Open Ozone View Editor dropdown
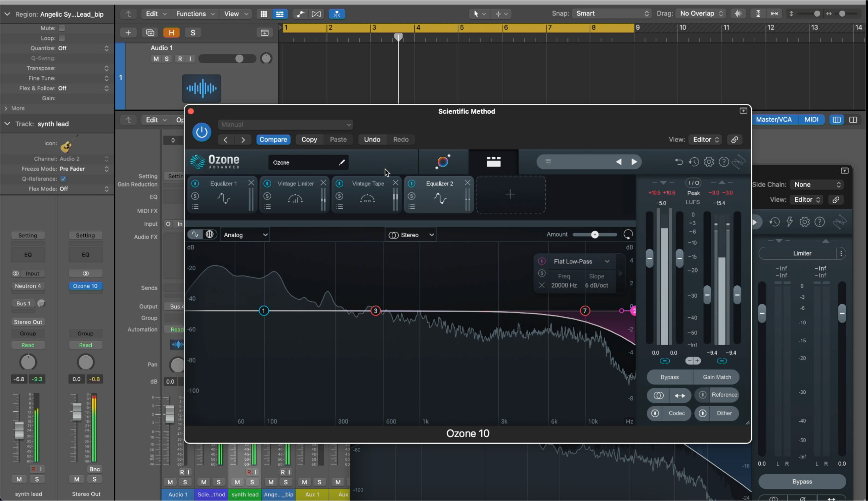The width and height of the screenshot is (868, 501). click(x=705, y=139)
